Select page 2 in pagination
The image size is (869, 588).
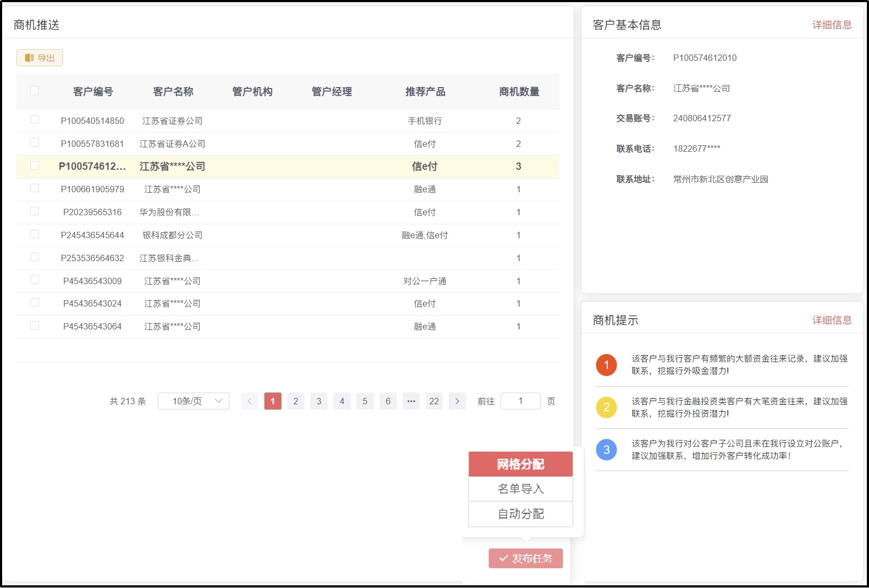pos(295,401)
